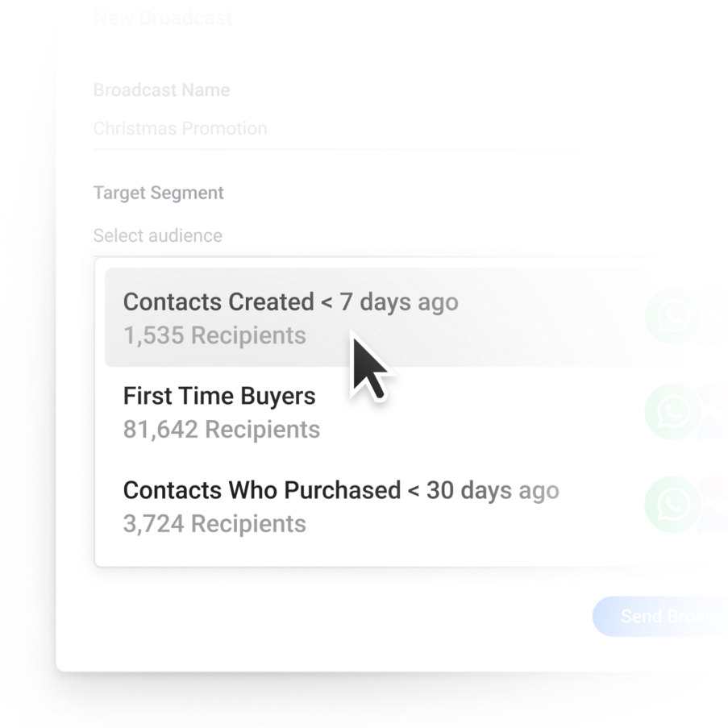Click WhatsApp icon beside Contacts Who Purchased

click(672, 504)
